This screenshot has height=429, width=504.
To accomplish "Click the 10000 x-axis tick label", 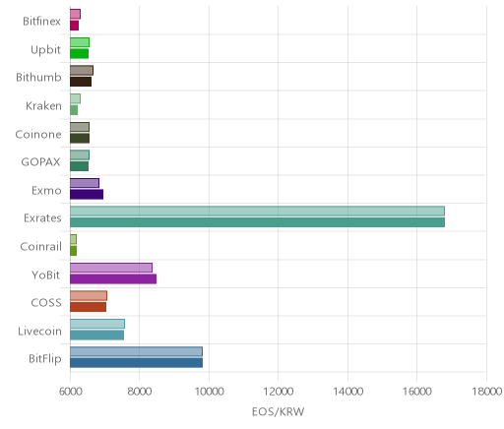I will coord(209,392).
